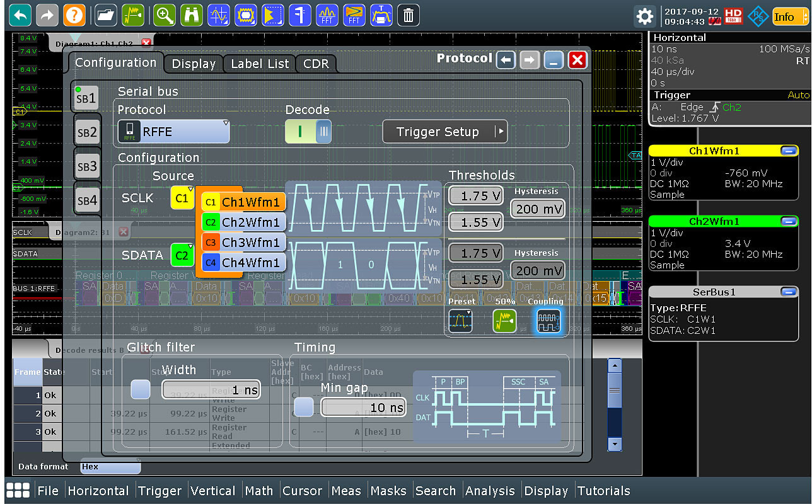Viewport: 812px width, 504px height.
Task: Minimize the Ch2Wfm1 signal box
Action: coord(788,221)
